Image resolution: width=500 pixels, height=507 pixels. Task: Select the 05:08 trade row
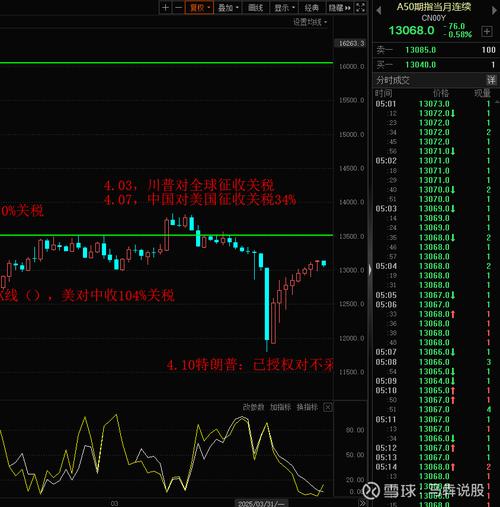[x=433, y=362]
